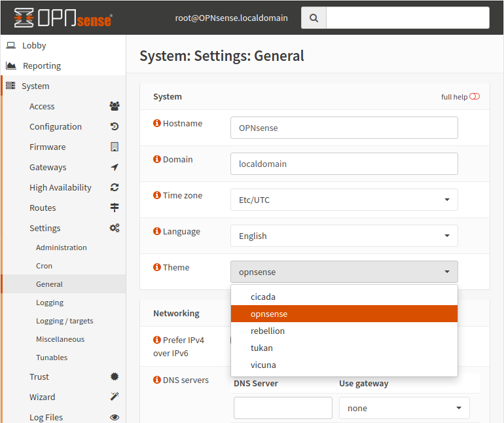504x423 pixels.
Task: Expand the Use gateway none dropdown
Action: (x=404, y=408)
